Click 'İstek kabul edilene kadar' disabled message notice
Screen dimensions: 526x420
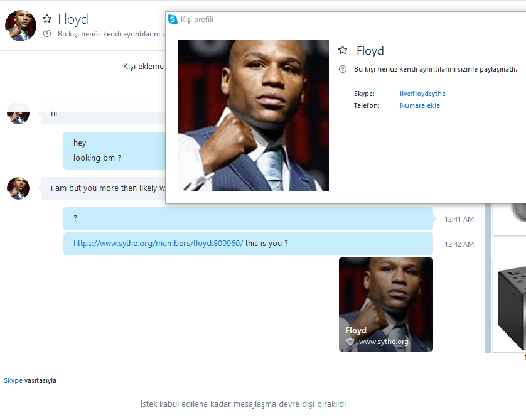point(243,404)
